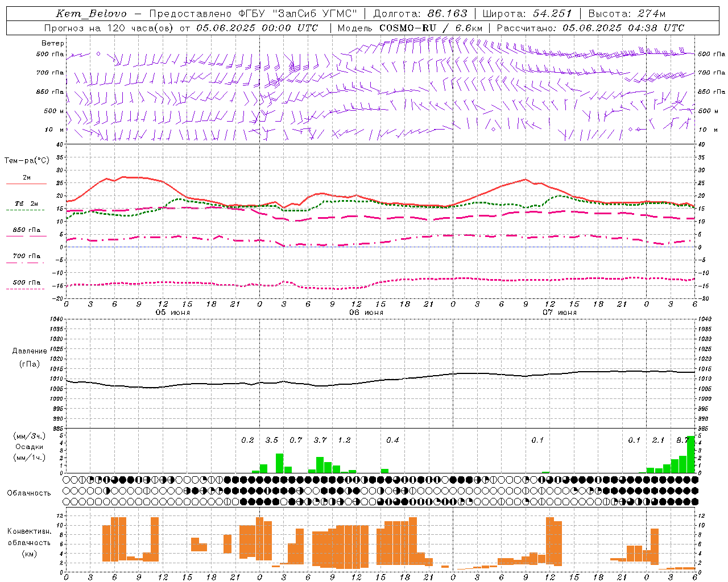Image resolution: width=728 pixels, height=582 pixels.
Task: Click the 8.7 precipitation total
Action: (682, 440)
